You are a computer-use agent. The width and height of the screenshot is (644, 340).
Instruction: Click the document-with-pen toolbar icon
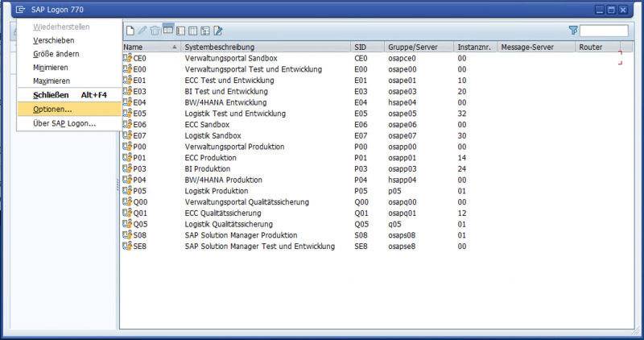pyautogui.click(x=218, y=31)
